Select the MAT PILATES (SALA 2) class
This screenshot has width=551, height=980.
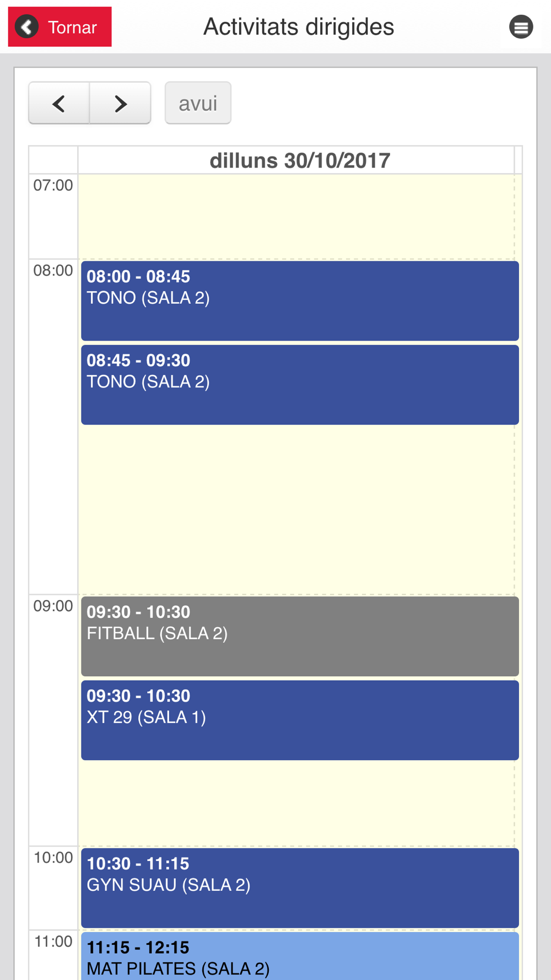[300, 957]
